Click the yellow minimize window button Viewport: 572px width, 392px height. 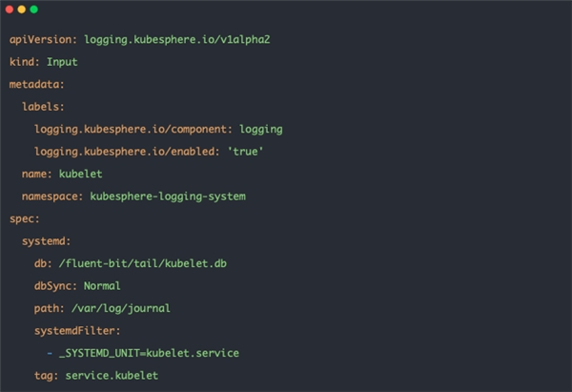22,9
